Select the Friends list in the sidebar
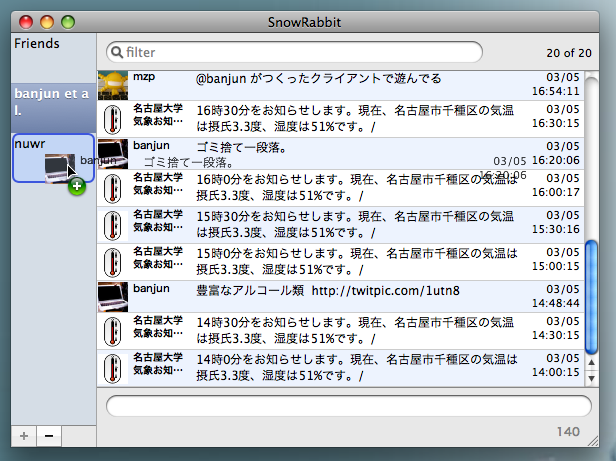 53,58
